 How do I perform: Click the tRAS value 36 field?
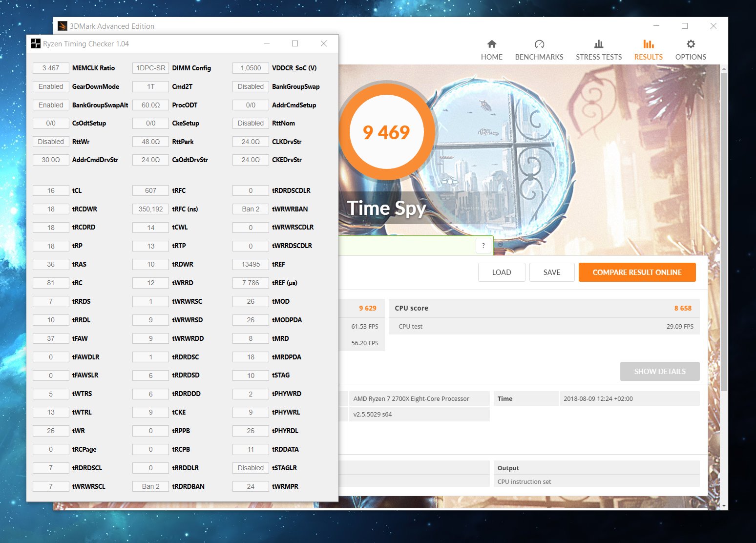point(51,264)
